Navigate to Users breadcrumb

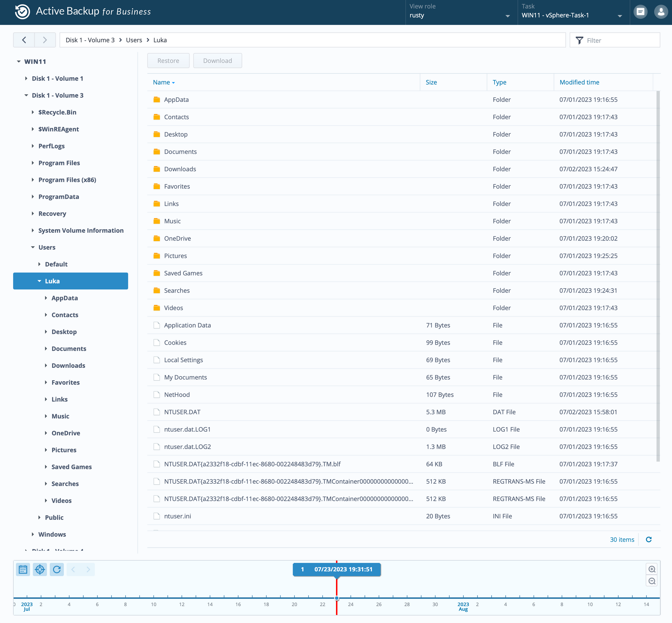[x=134, y=40]
